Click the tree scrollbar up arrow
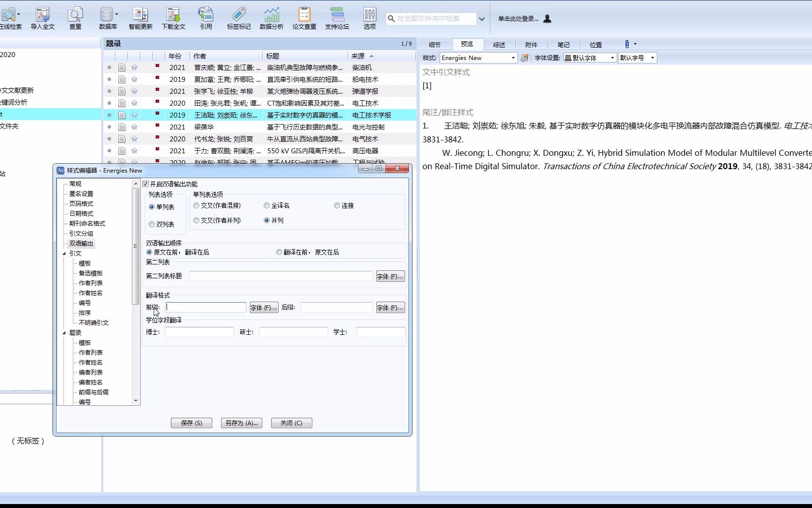This screenshot has height=508, width=812. [x=136, y=184]
